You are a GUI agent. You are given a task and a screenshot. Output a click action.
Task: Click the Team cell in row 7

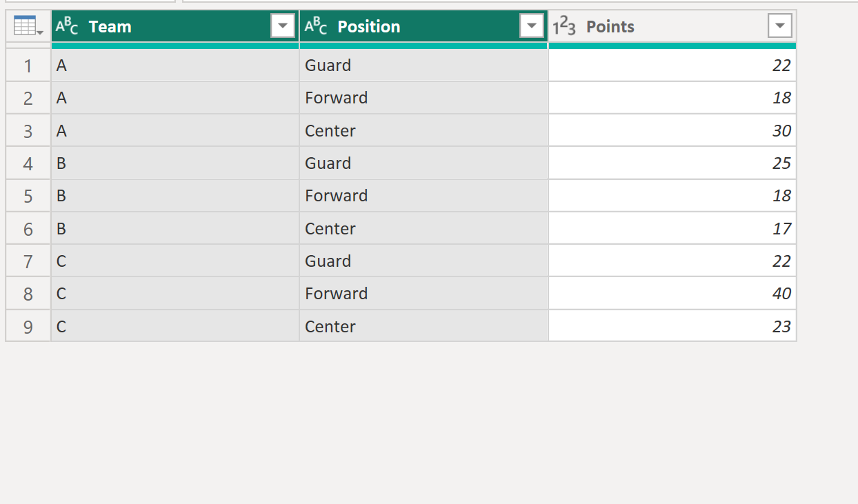(x=175, y=261)
